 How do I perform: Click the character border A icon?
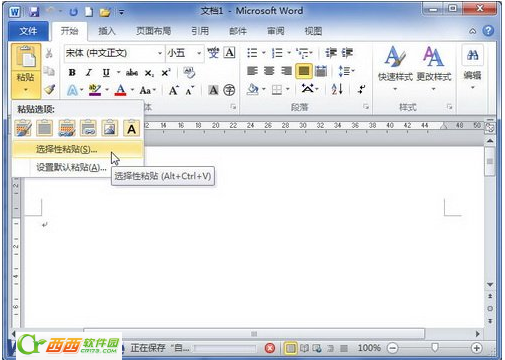click(x=229, y=53)
